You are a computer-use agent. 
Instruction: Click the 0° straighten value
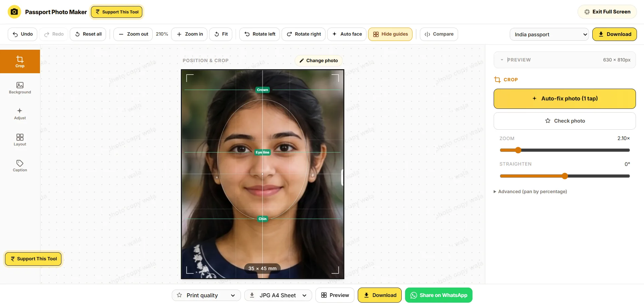627,164
